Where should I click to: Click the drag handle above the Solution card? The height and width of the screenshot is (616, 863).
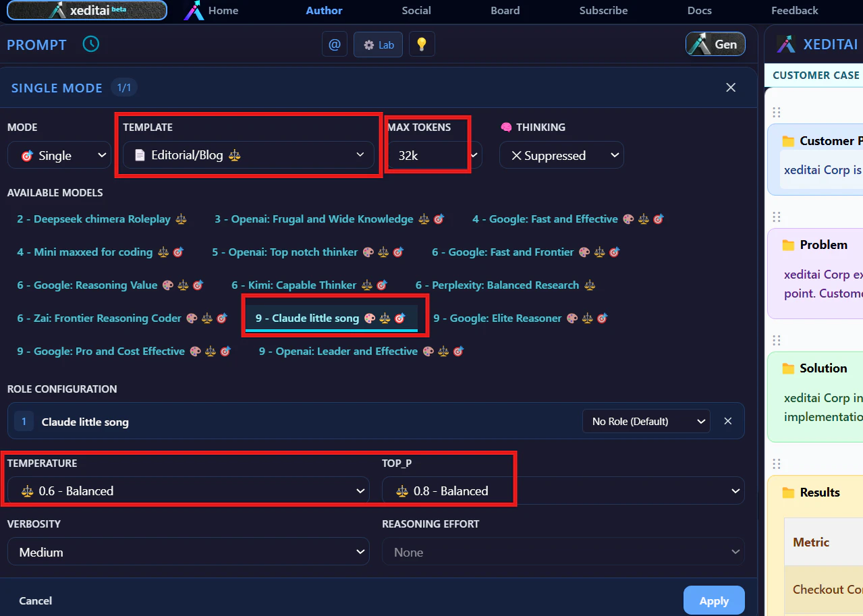[777, 339]
